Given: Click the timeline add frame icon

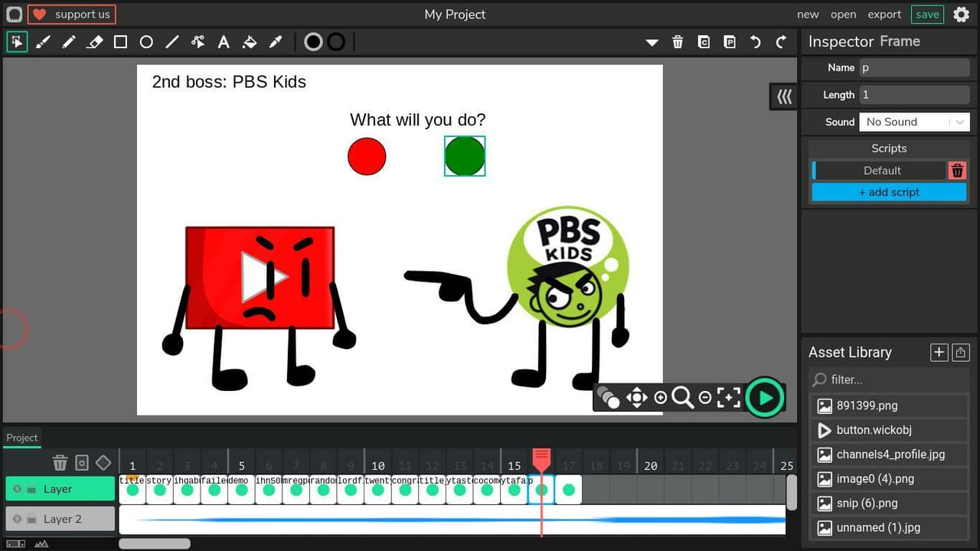Looking at the screenshot, I should pos(82,463).
